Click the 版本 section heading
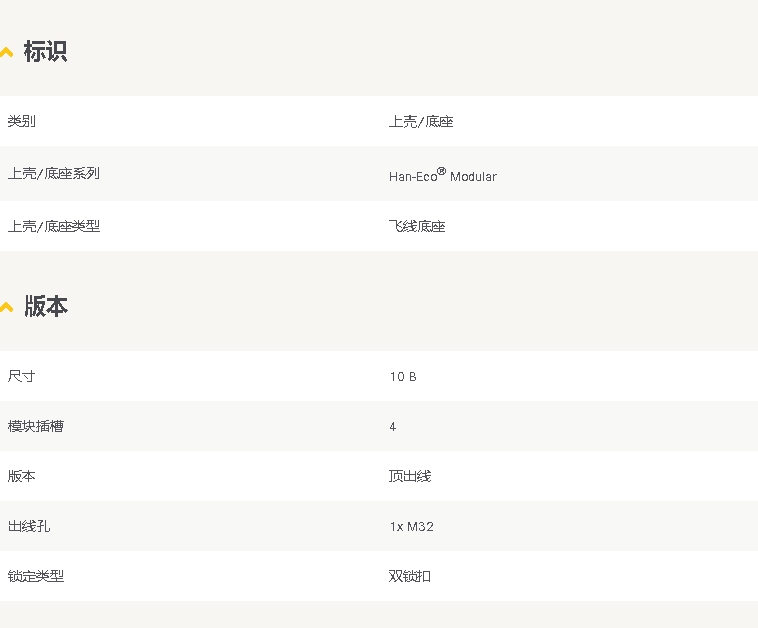 (x=45, y=307)
